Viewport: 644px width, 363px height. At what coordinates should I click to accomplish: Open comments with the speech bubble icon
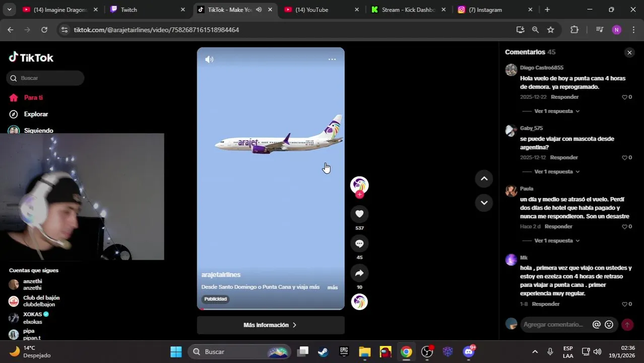point(359,244)
